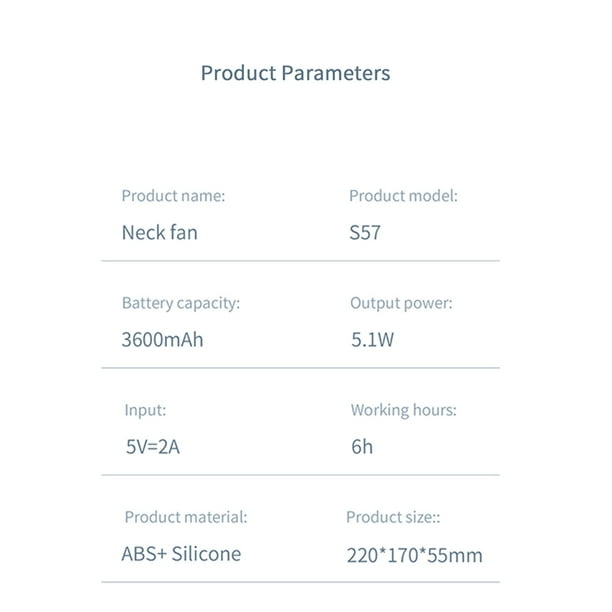Screen dimensions: 612x612
Task: Click the 5V=2A value text
Action: point(153,447)
